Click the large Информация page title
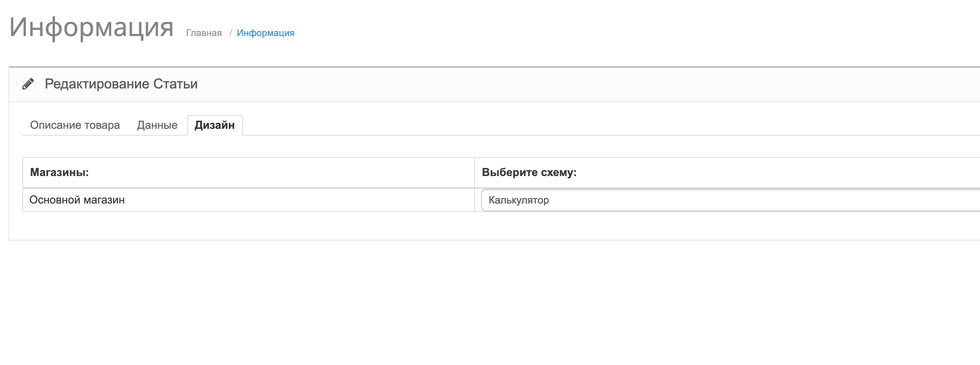Image resolution: width=980 pixels, height=365 pixels. point(91,27)
